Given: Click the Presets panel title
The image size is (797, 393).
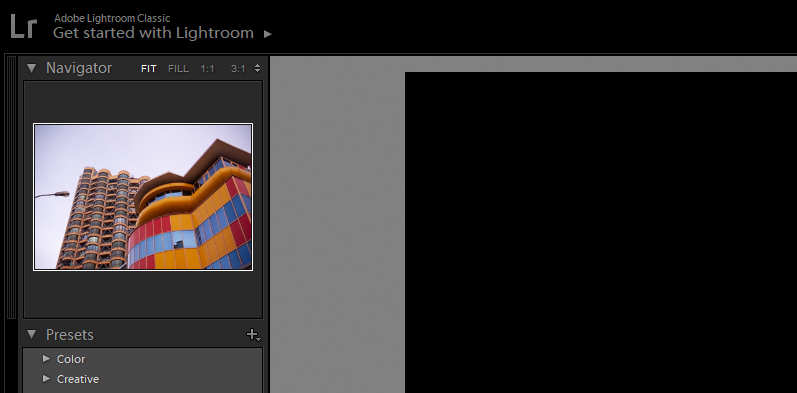Looking at the screenshot, I should [x=70, y=335].
